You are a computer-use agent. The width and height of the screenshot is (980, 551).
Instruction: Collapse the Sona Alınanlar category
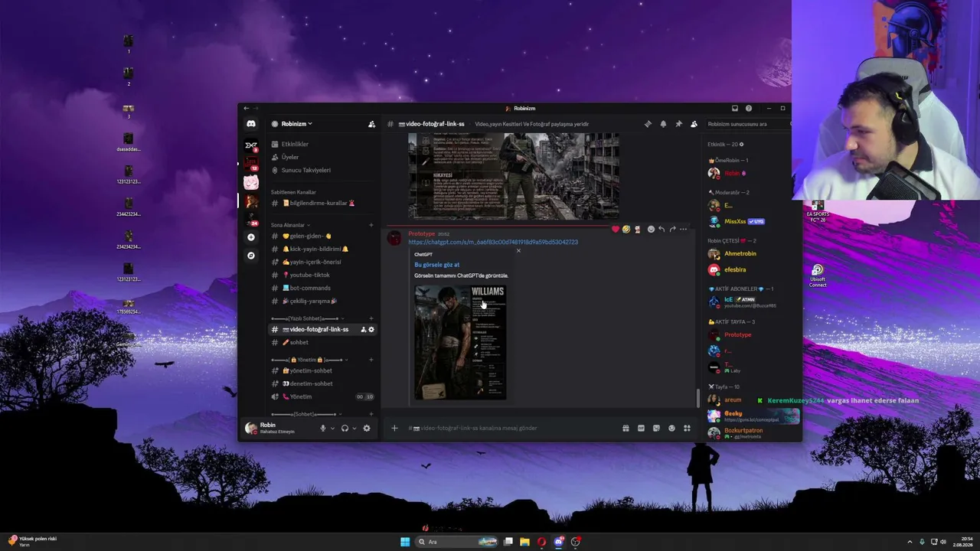tap(290, 225)
